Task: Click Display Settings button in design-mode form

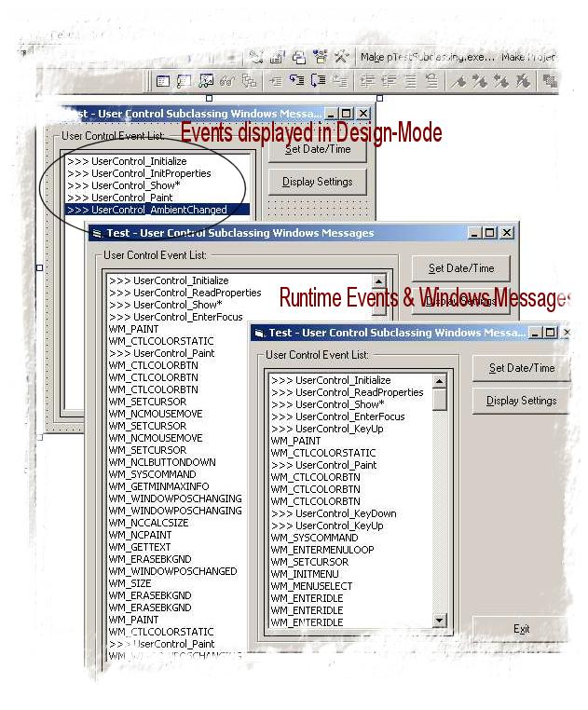Action: [318, 182]
